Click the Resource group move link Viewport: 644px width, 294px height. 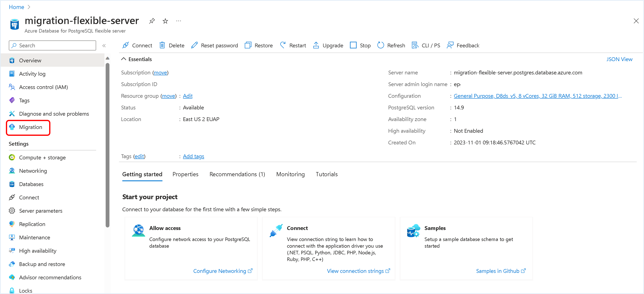tap(168, 96)
